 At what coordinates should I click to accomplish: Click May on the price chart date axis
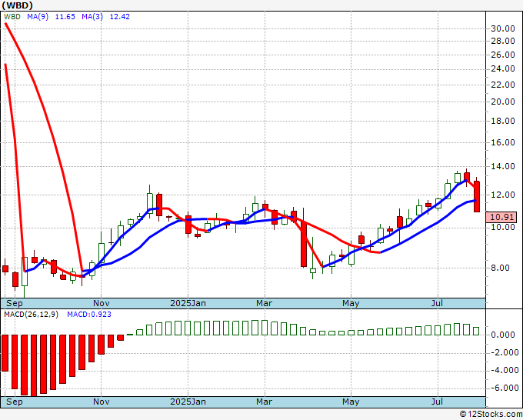point(351,303)
